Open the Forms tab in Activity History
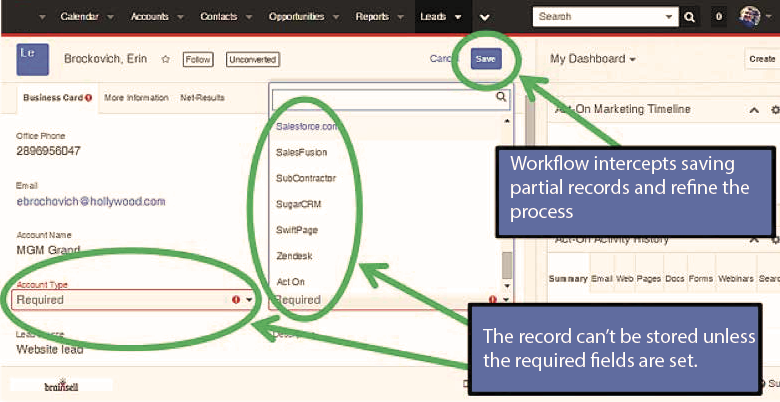 (x=701, y=279)
